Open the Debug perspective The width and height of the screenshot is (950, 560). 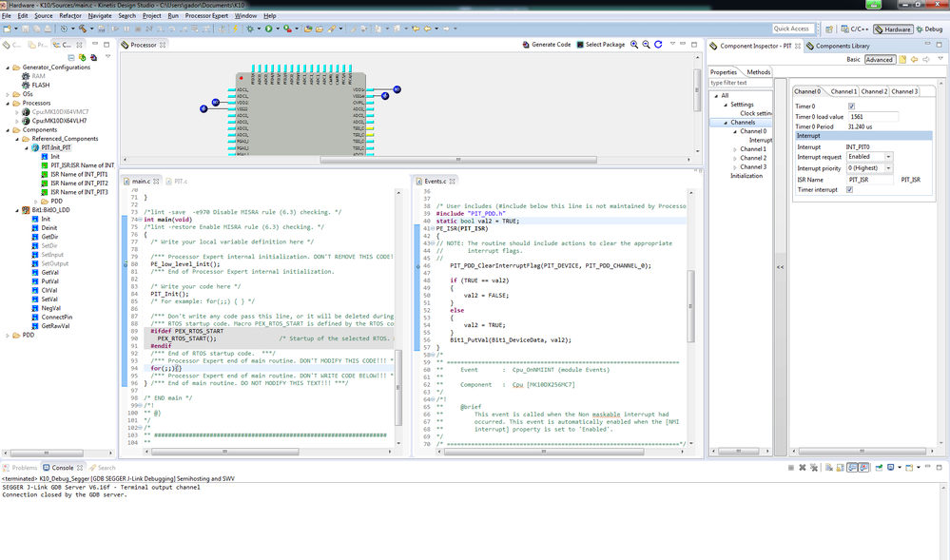929,29
